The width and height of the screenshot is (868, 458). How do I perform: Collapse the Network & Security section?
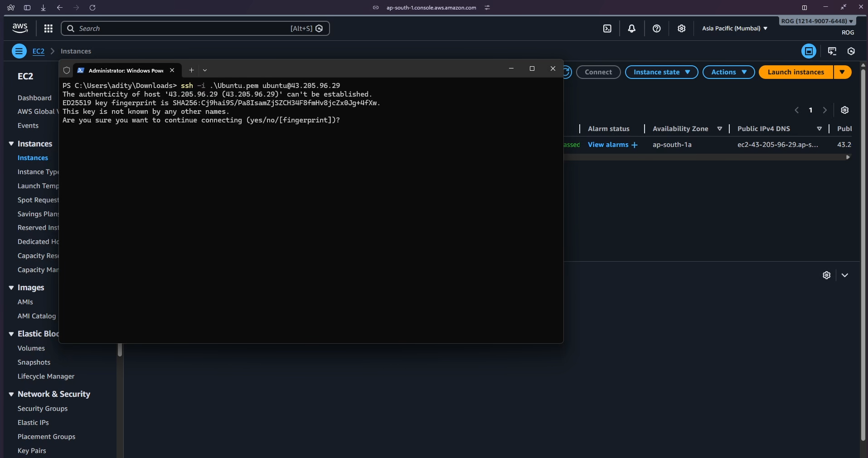click(11, 395)
